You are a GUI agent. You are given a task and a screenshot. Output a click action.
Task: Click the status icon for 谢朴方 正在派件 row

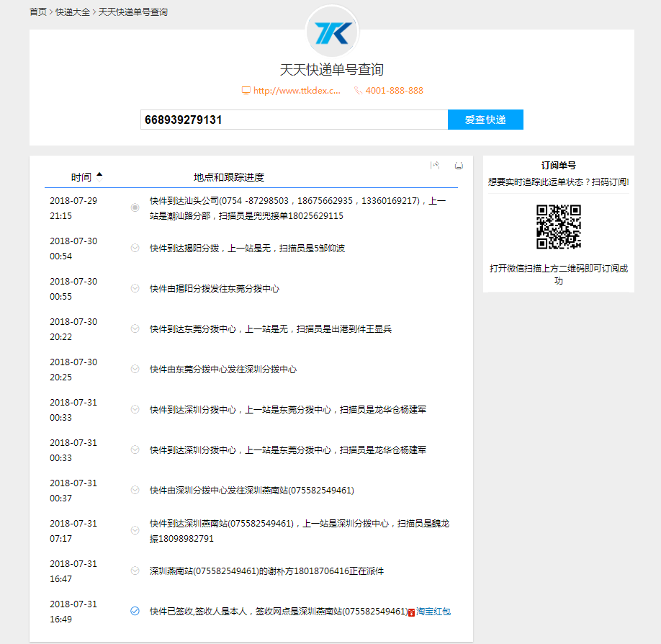click(135, 571)
